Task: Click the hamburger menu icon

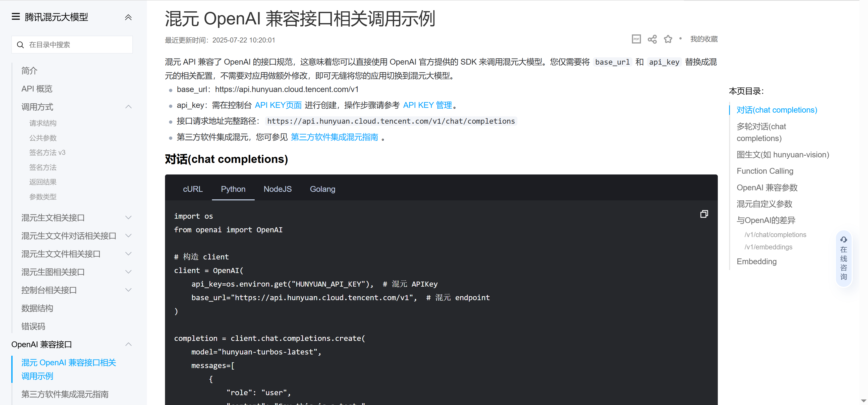Action: (x=16, y=17)
